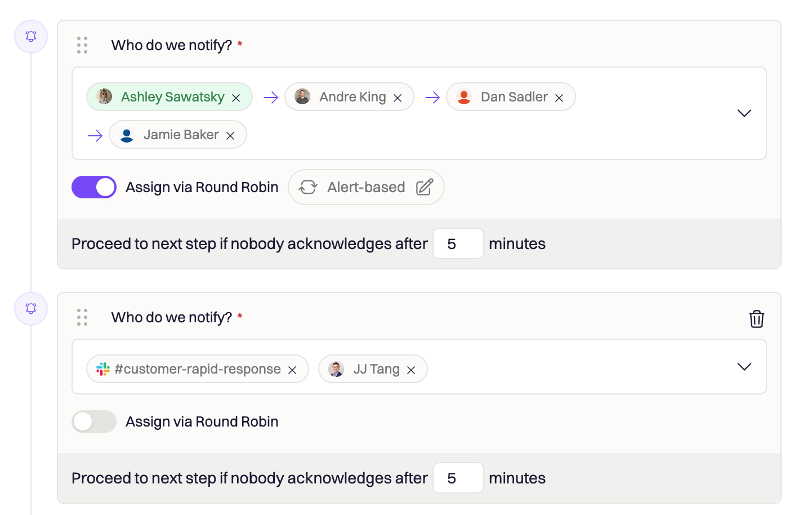Disable Round Robin on the first step
The image size is (812, 515).
click(94, 187)
